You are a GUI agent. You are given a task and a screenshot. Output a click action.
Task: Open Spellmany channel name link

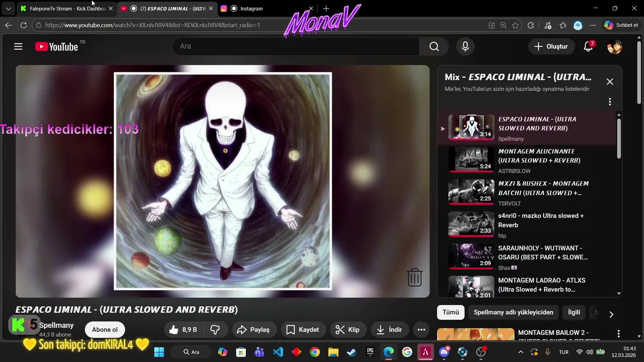click(x=56, y=325)
